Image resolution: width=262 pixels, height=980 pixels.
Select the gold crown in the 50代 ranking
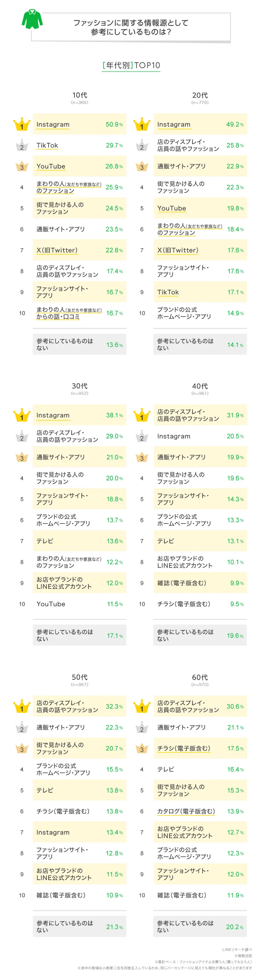coord(22,707)
